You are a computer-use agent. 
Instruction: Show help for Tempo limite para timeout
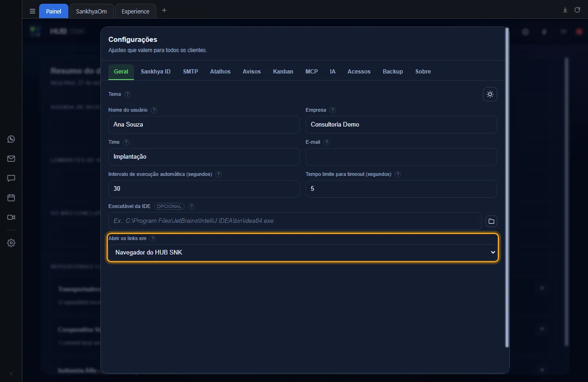pos(398,174)
